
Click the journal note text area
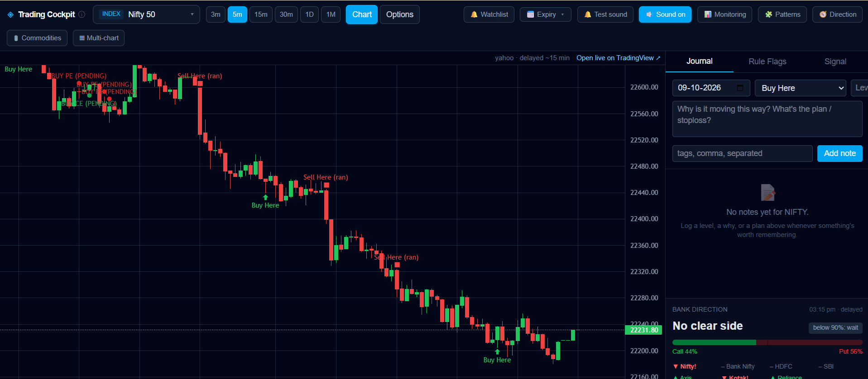tap(767, 119)
